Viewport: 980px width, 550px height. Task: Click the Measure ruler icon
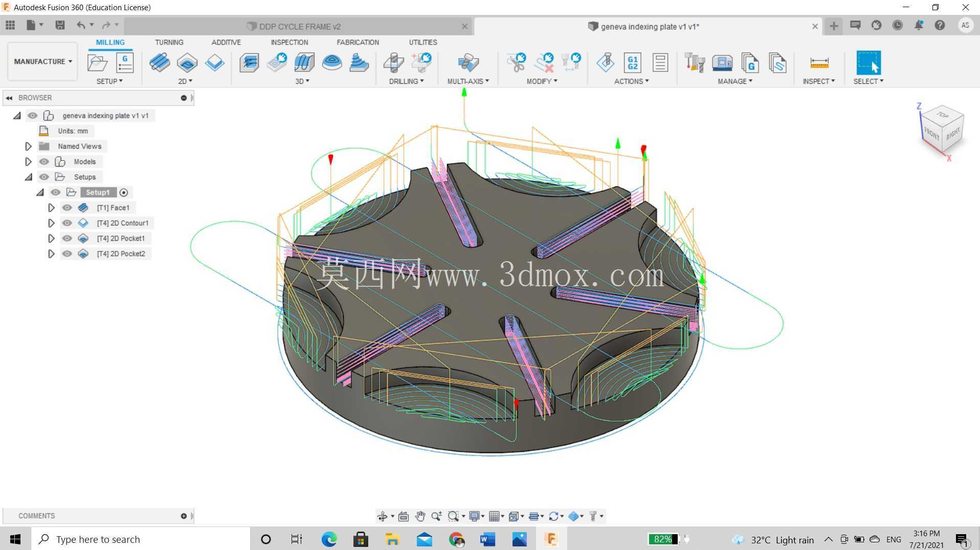[819, 63]
